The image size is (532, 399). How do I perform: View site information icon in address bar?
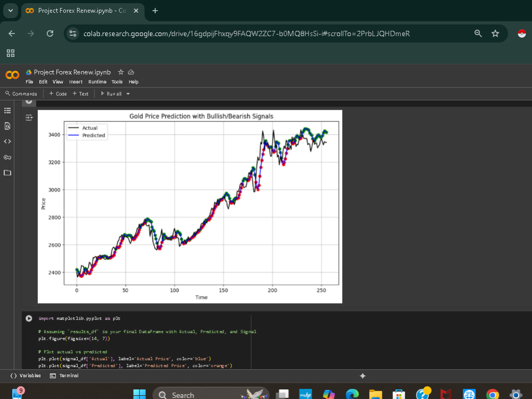coord(73,34)
